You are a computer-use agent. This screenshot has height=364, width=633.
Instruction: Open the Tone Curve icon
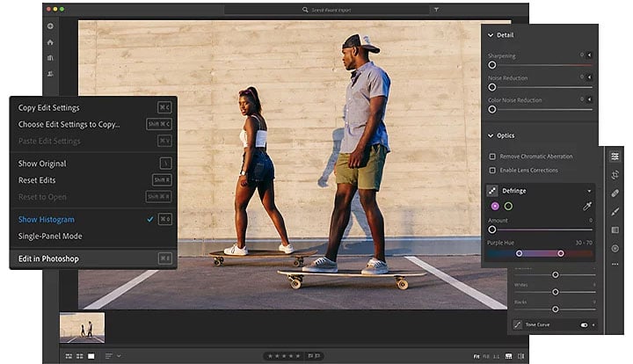point(517,324)
